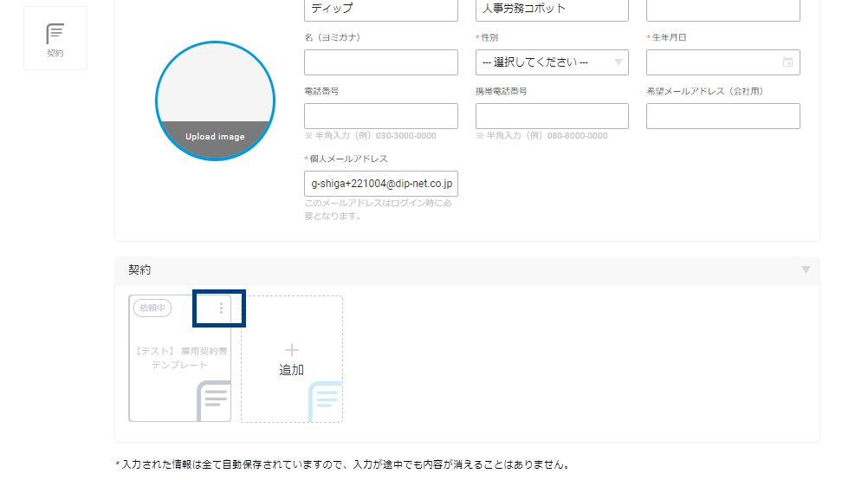
Task: Click the plus icon to add a contract
Action: tap(292, 350)
